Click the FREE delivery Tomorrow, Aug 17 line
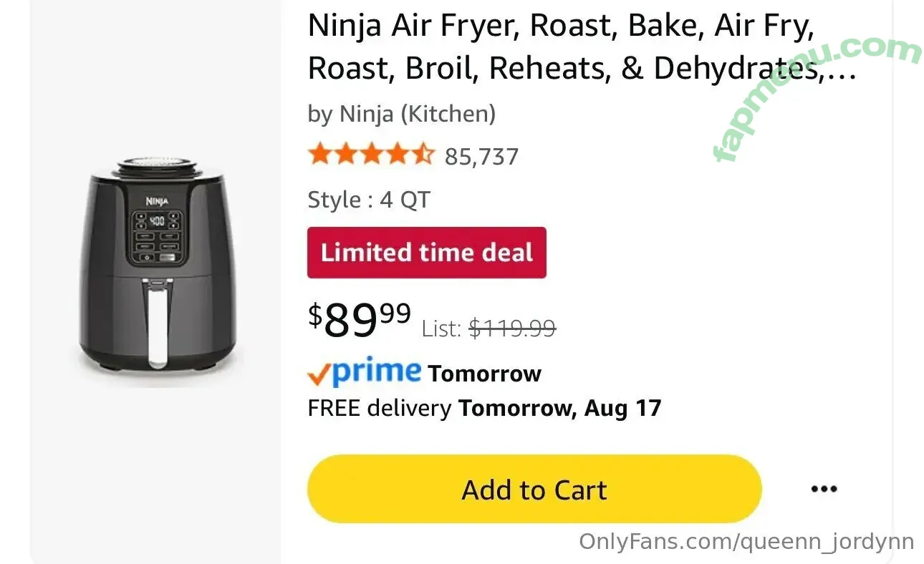 coord(484,408)
